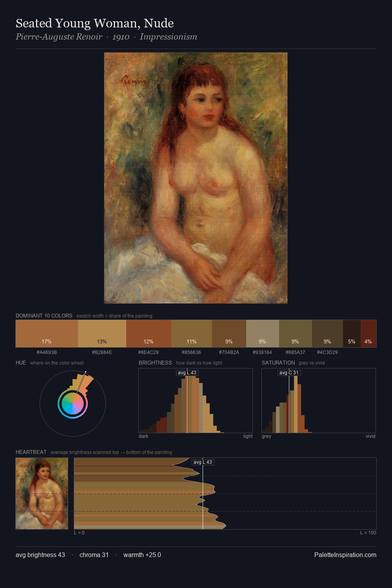Click the hex code '#704B2A' text
The width and height of the screenshot is (392, 588).
pos(229,352)
